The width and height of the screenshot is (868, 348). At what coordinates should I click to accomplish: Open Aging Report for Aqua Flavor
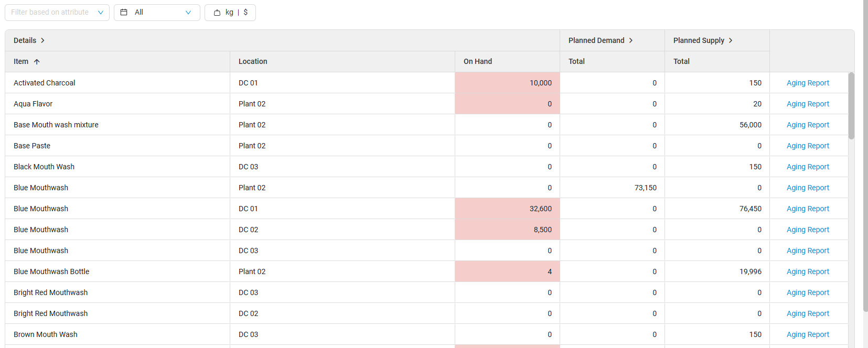click(808, 104)
